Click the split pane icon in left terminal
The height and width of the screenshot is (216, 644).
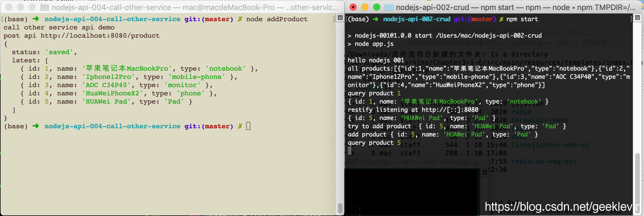[x=340, y=18]
